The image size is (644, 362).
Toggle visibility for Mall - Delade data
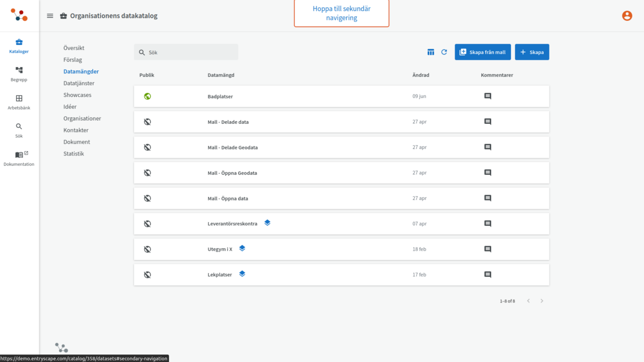pos(147,121)
